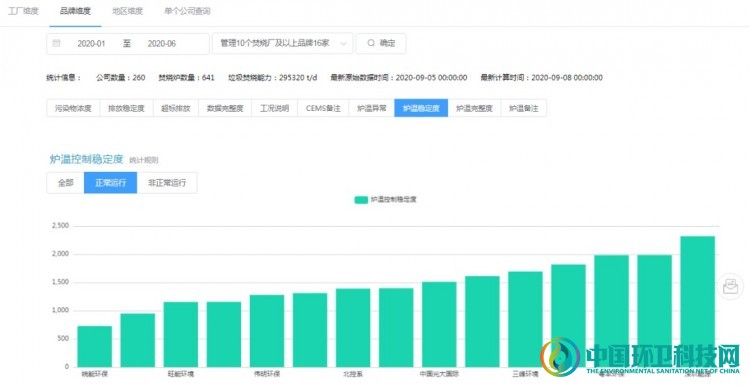Screen dimensions: 750x387
Task: Select the 炉温稳定度 tab
Action: coord(421,108)
